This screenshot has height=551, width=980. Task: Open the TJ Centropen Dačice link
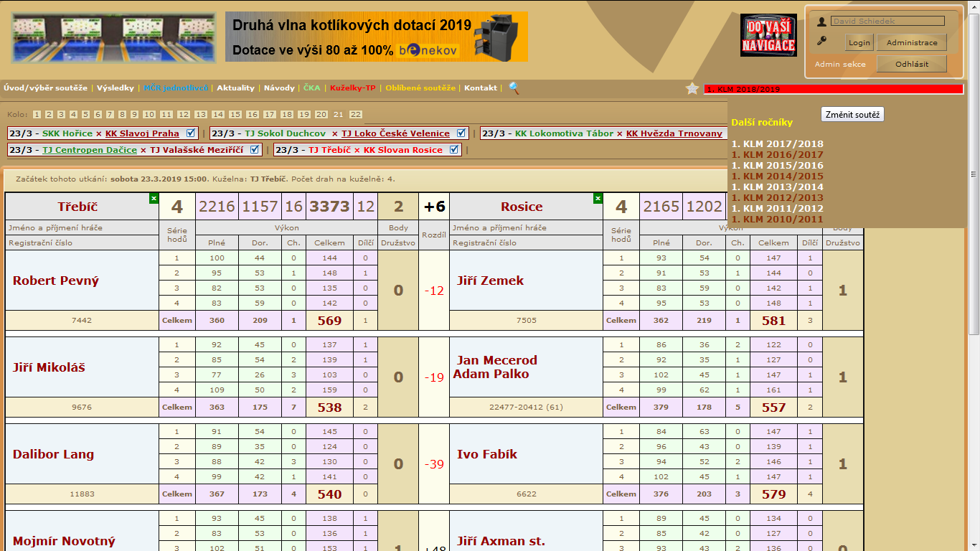coord(90,150)
